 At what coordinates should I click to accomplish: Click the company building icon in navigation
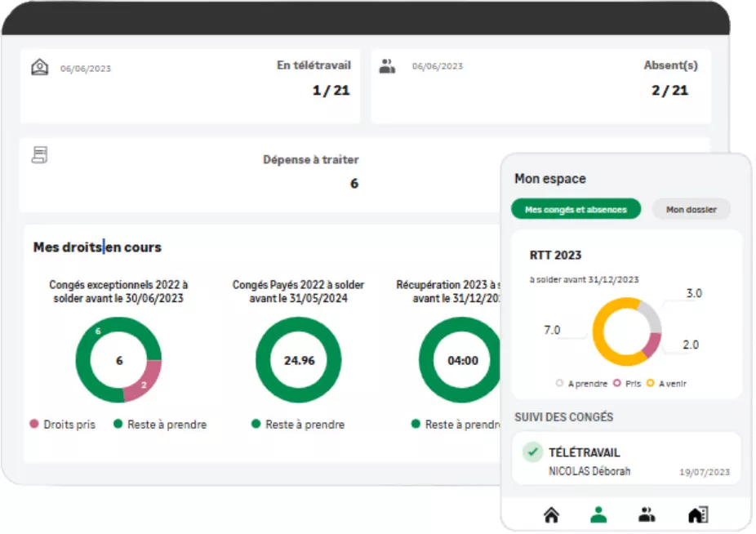(697, 514)
